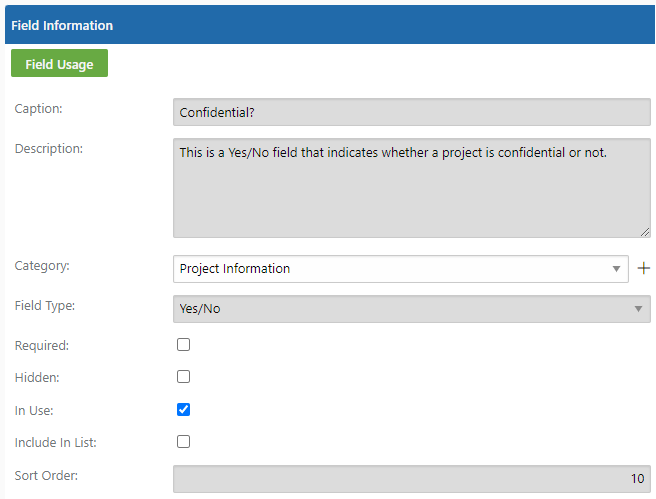Screen dimensions: 656x499
Task: Click the Sort Order field showing 10
Action: tap(412, 479)
